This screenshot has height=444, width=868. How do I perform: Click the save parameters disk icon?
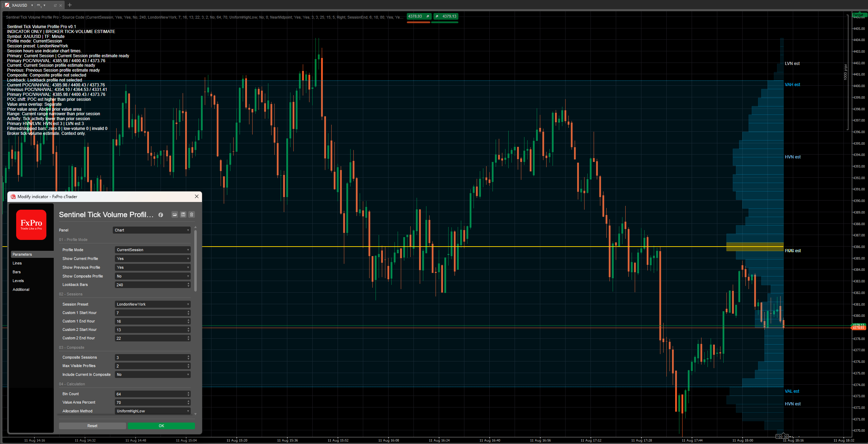[183, 215]
